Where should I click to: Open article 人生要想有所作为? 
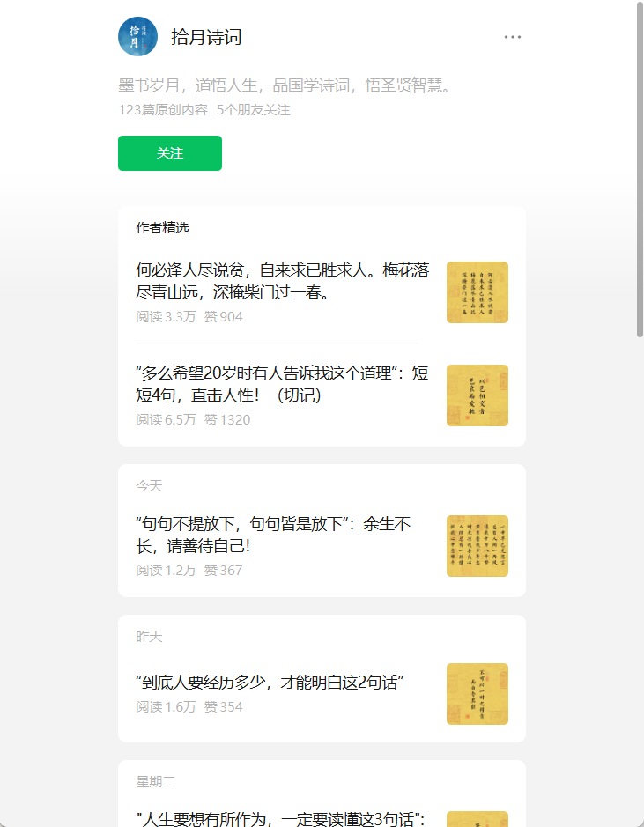click(x=281, y=818)
